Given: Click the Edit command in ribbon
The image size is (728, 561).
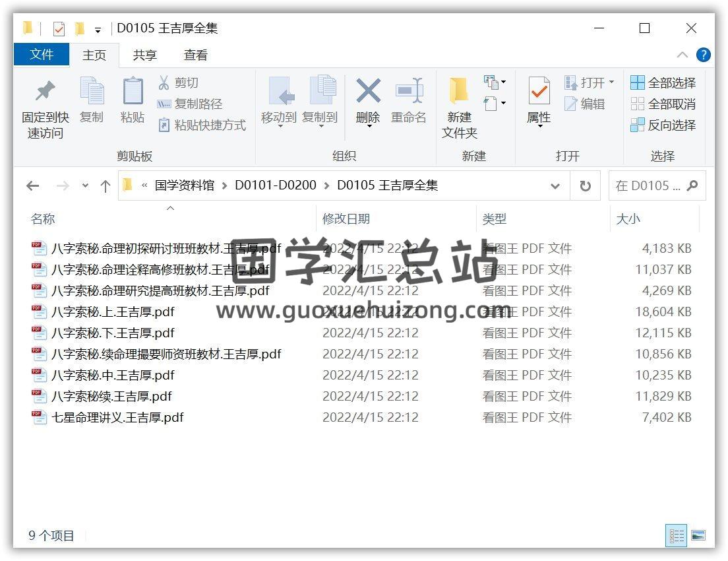Looking at the screenshot, I should [x=584, y=104].
